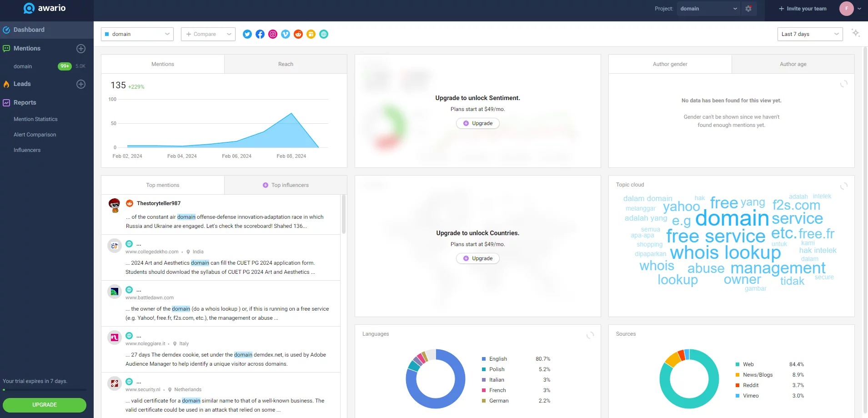868x418 pixels.
Task: Open the domain alert dropdown
Action: tap(137, 34)
